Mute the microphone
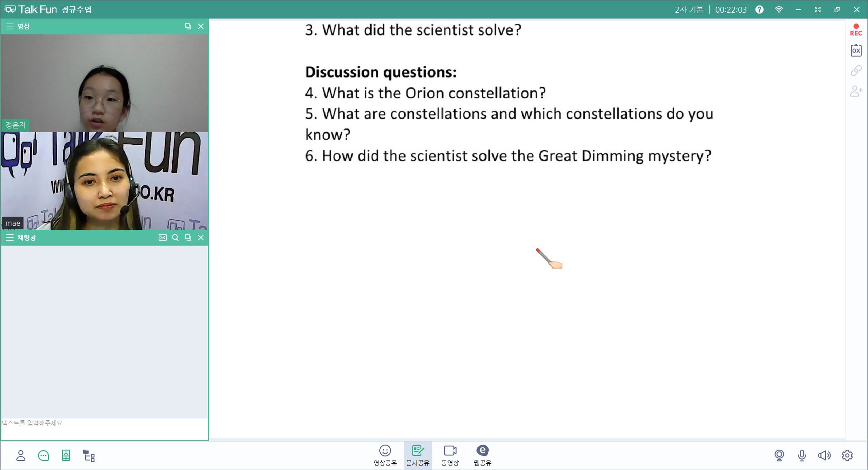Viewport: 868px width, 470px height. [x=802, y=456]
